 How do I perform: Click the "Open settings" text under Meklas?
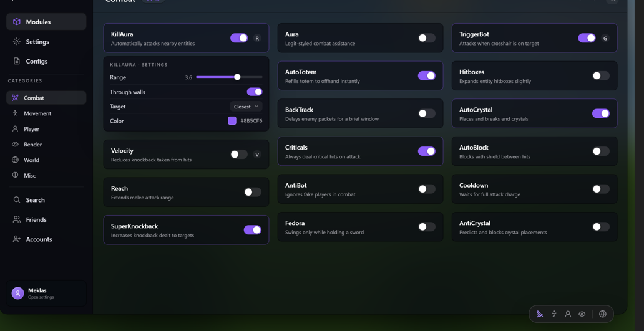coord(41,297)
